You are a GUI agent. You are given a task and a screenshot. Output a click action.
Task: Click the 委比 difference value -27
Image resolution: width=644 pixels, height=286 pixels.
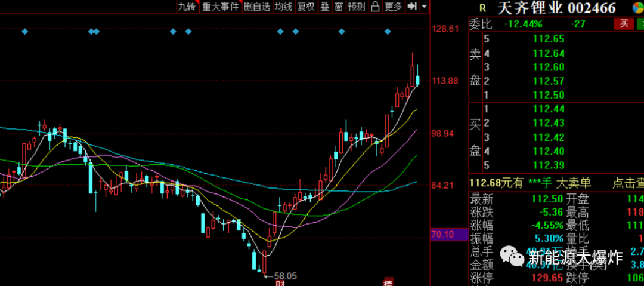(x=578, y=24)
